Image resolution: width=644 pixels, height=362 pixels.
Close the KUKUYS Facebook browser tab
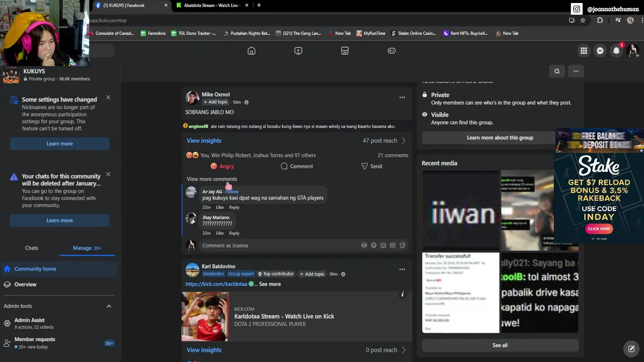[166, 6]
